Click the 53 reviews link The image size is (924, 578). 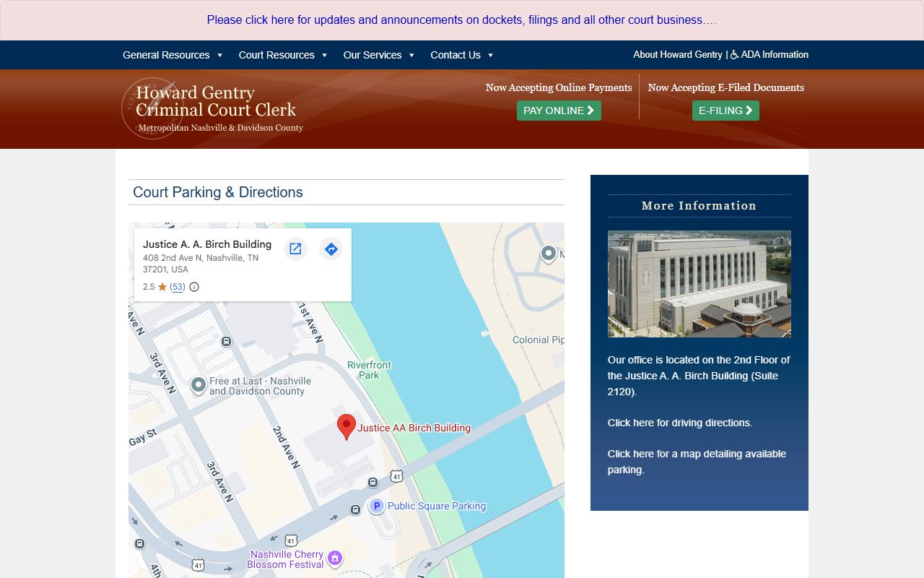coord(178,287)
